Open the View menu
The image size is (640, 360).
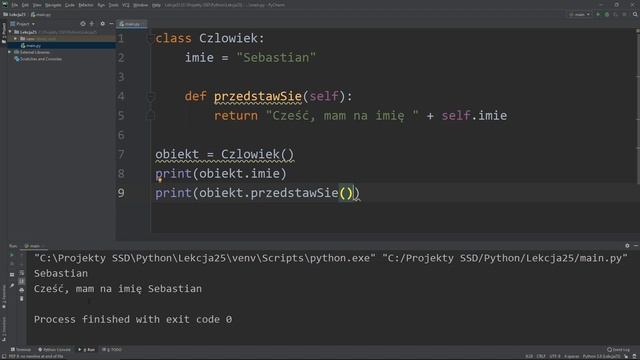tap(37, 5)
